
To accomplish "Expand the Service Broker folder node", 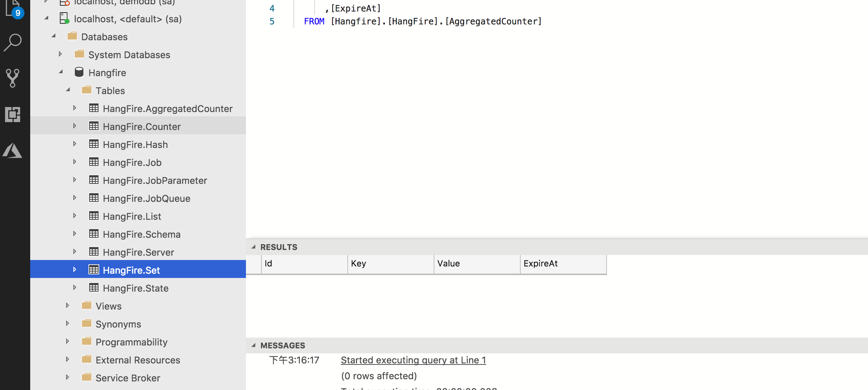I will [x=67, y=377].
